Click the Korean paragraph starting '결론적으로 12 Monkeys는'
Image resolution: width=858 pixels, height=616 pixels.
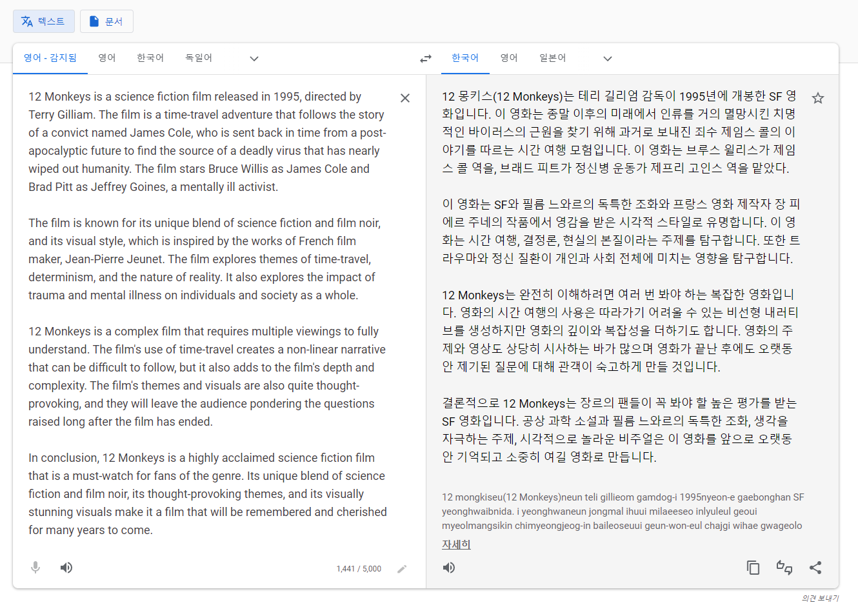(x=619, y=430)
